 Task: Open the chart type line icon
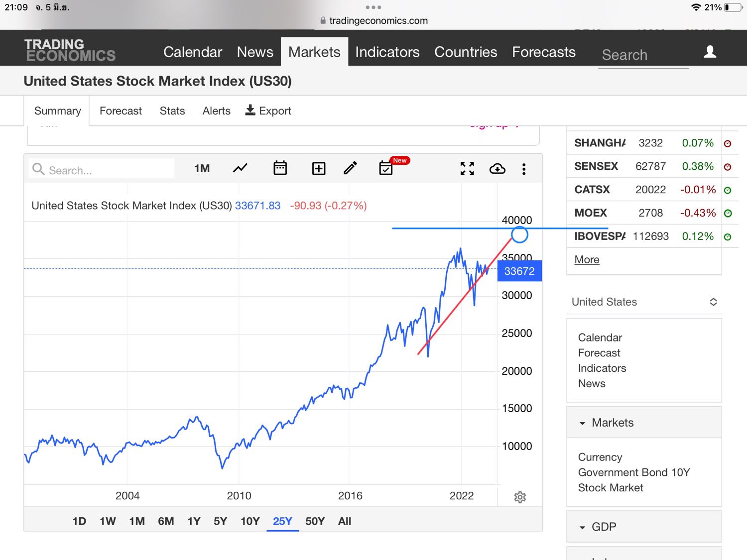pyautogui.click(x=240, y=169)
